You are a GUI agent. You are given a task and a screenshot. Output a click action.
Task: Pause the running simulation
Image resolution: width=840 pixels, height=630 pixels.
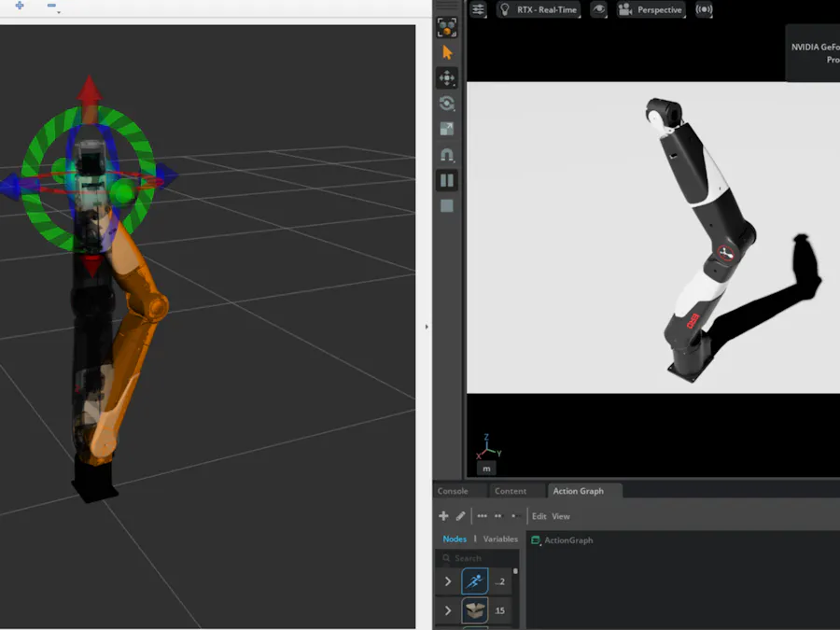point(447,180)
